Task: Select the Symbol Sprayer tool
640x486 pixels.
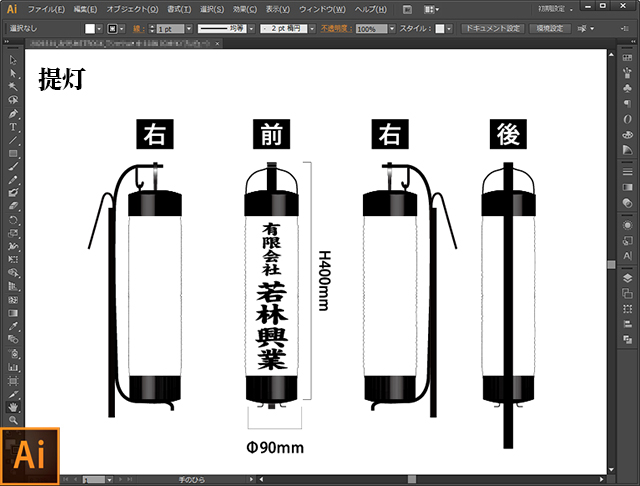Action: (x=13, y=353)
